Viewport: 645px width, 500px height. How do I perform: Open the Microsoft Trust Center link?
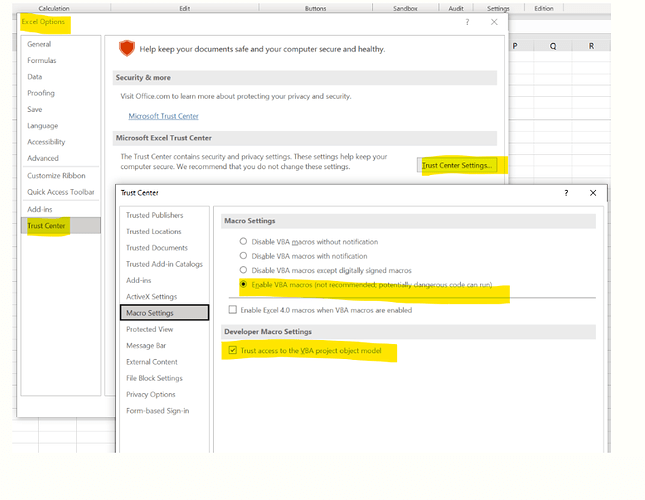163,116
